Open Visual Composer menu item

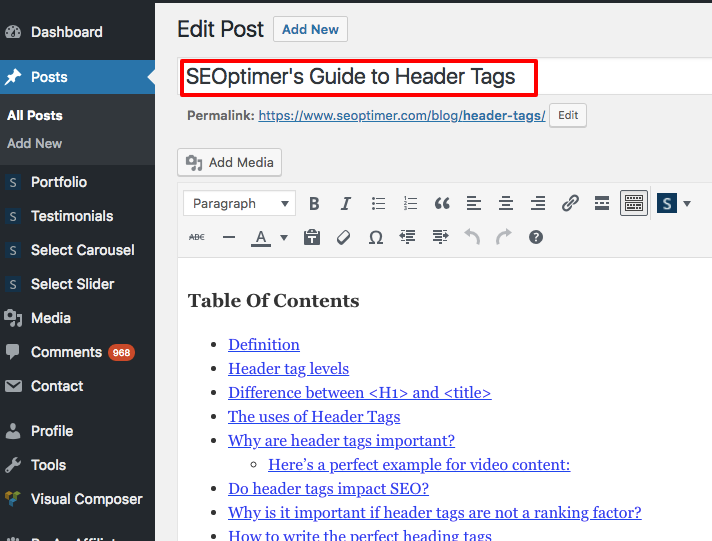77,499
